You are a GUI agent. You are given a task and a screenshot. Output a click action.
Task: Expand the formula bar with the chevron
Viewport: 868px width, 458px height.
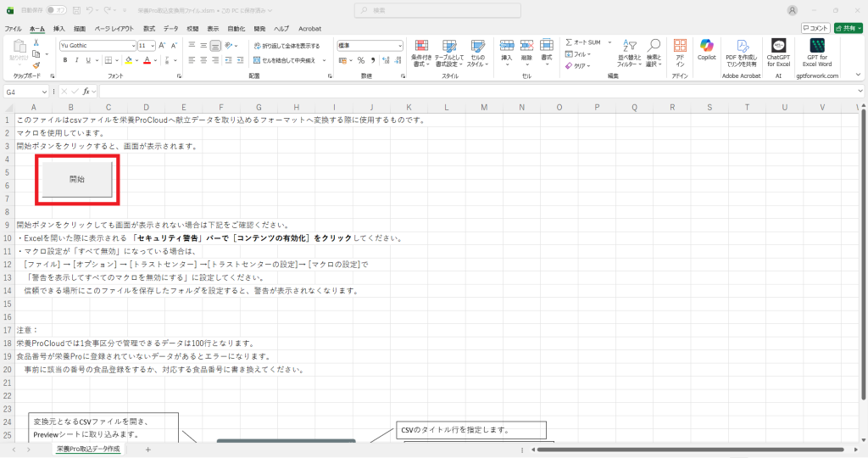tap(860, 91)
